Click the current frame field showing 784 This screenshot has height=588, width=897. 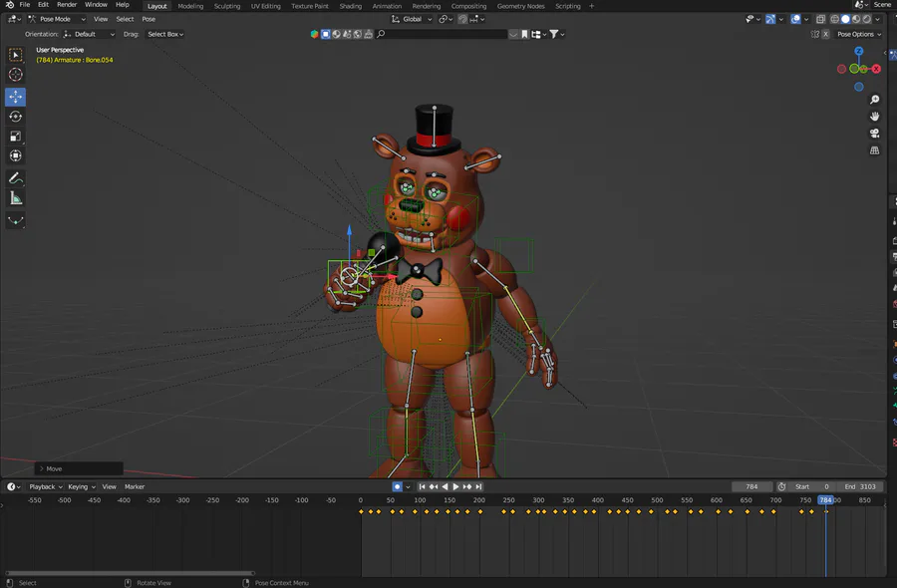tap(751, 486)
